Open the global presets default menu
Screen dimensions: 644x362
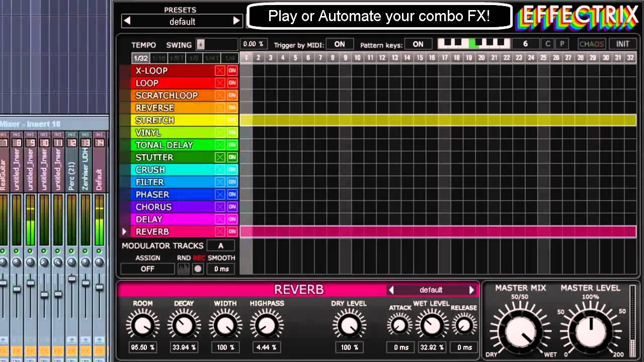pos(182,21)
